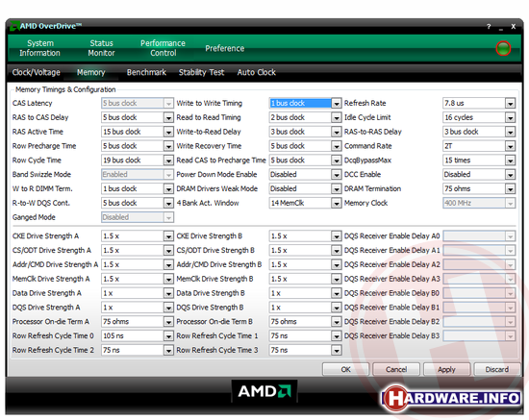Click the 'CAS Latency' label
The image size is (529, 420).
(x=32, y=103)
